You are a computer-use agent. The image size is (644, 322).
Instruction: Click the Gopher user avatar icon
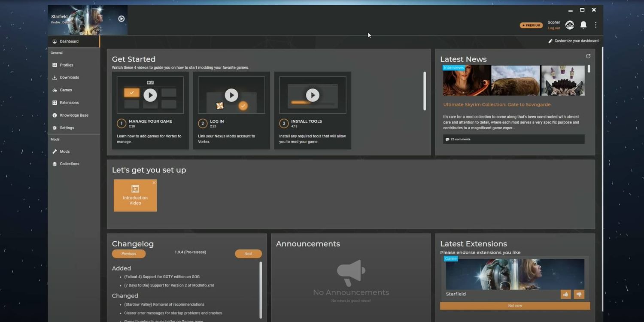pos(570,25)
